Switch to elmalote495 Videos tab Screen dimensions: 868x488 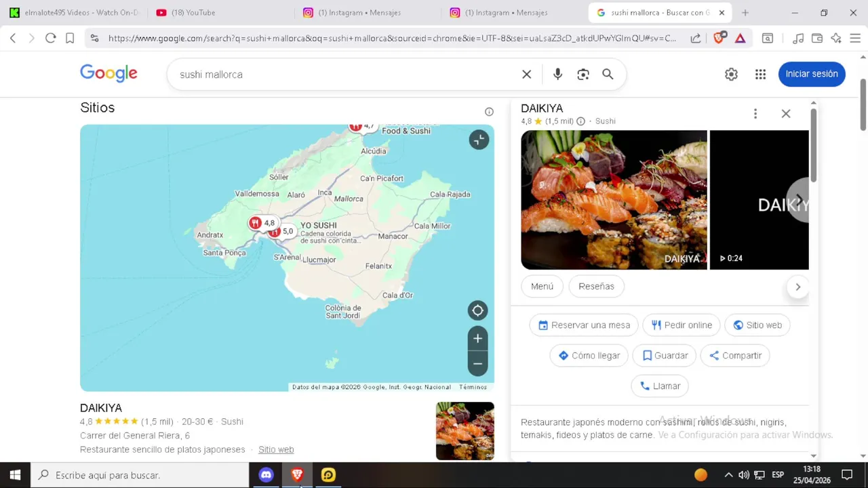(x=75, y=12)
